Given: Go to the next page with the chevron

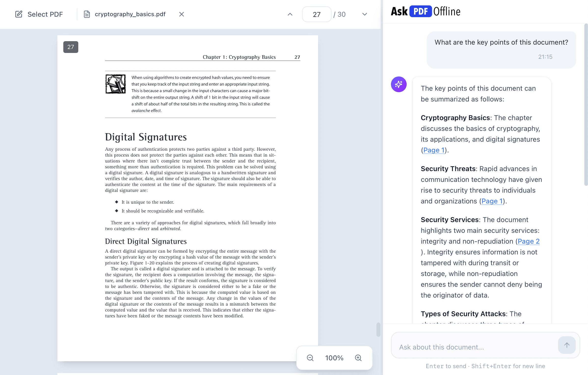Looking at the screenshot, I should point(364,14).
